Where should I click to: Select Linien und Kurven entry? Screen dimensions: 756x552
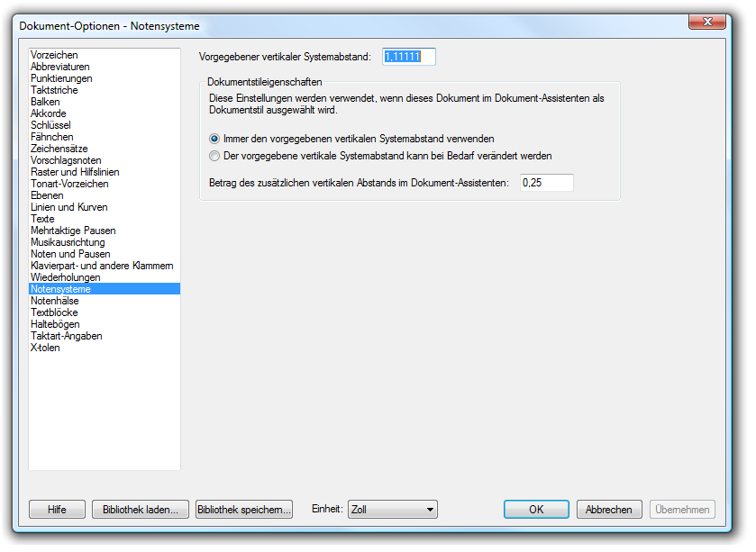click(105, 207)
